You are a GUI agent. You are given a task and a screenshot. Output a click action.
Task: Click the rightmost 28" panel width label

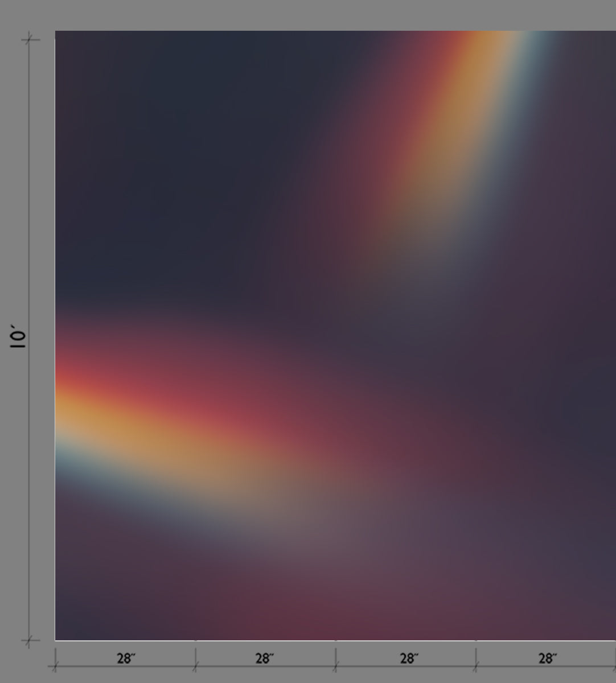pos(547,659)
